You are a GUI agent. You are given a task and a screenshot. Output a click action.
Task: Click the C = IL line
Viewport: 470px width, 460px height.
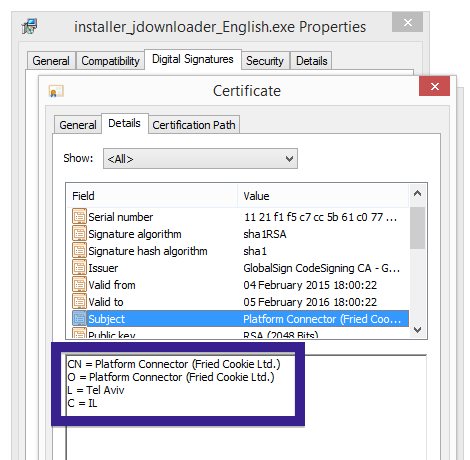[x=82, y=403]
